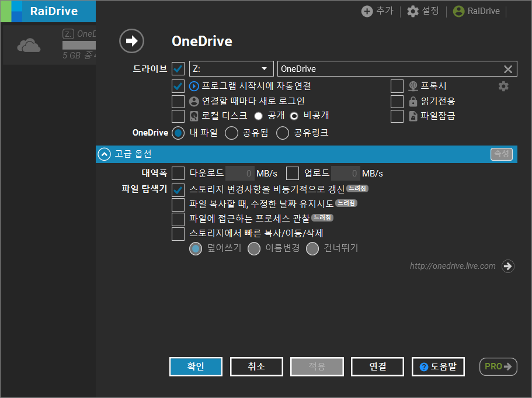Click the 취소 button
The image size is (532, 398).
256,367
